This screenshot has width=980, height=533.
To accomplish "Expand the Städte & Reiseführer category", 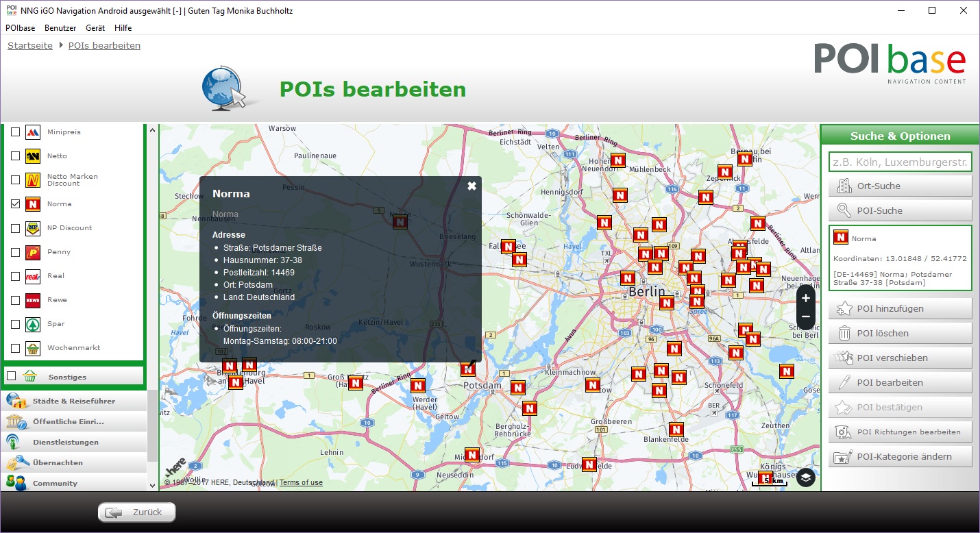I will (74, 401).
